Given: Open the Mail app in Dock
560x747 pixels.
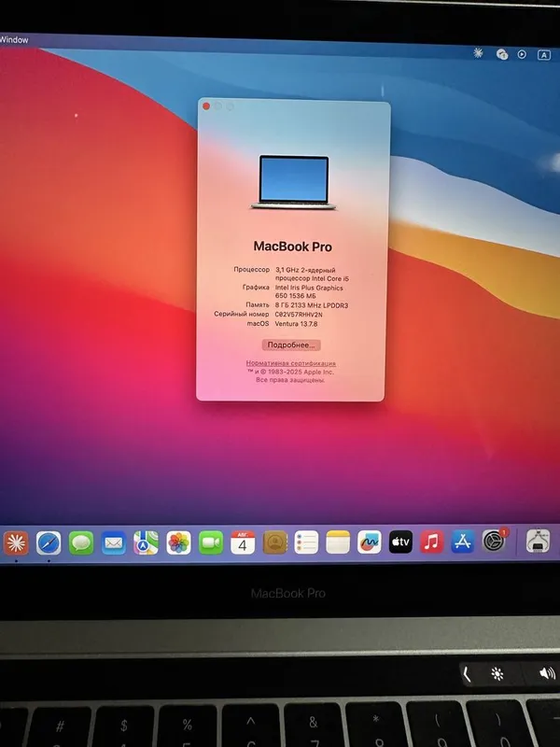Looking at the screenshot, I should coord(113,543).
